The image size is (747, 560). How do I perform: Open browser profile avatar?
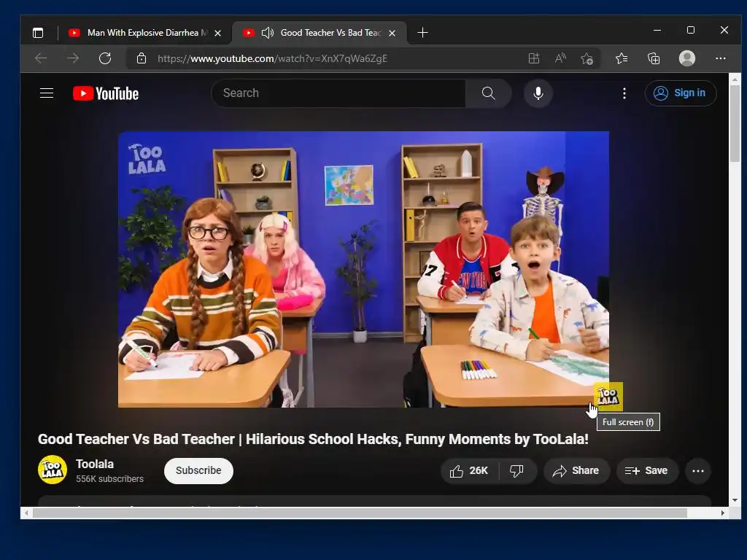click(687, 58)
